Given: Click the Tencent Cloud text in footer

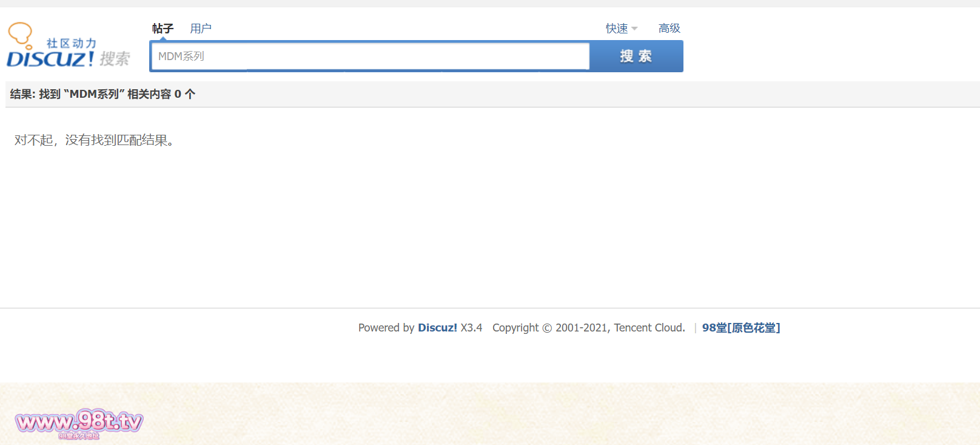Looking at the screenshot, I should 649,328.
